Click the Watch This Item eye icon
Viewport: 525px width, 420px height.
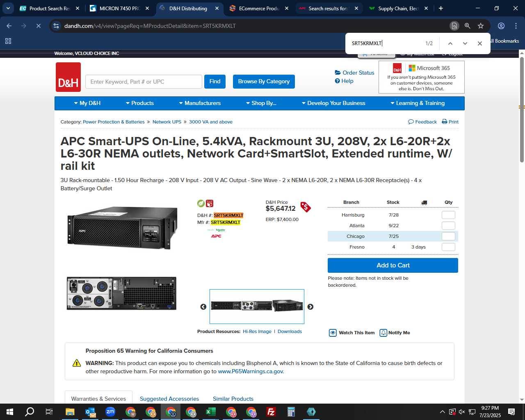coord(333,333)
